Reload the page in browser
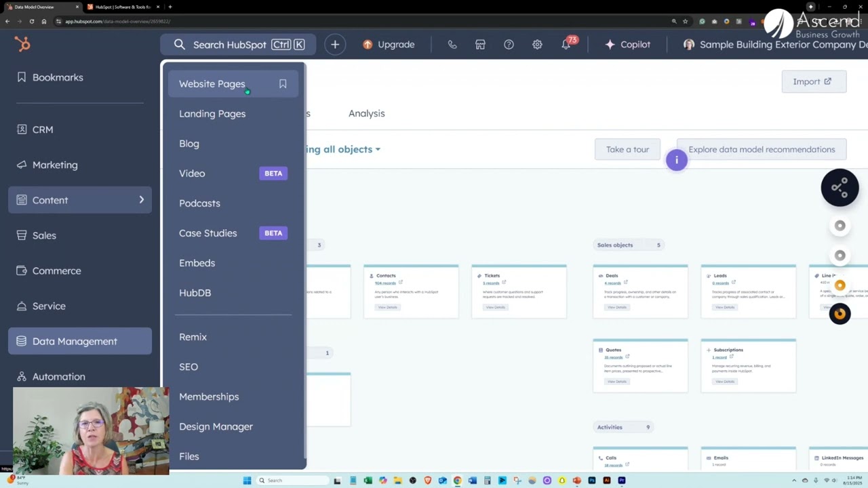 point(31,21)
